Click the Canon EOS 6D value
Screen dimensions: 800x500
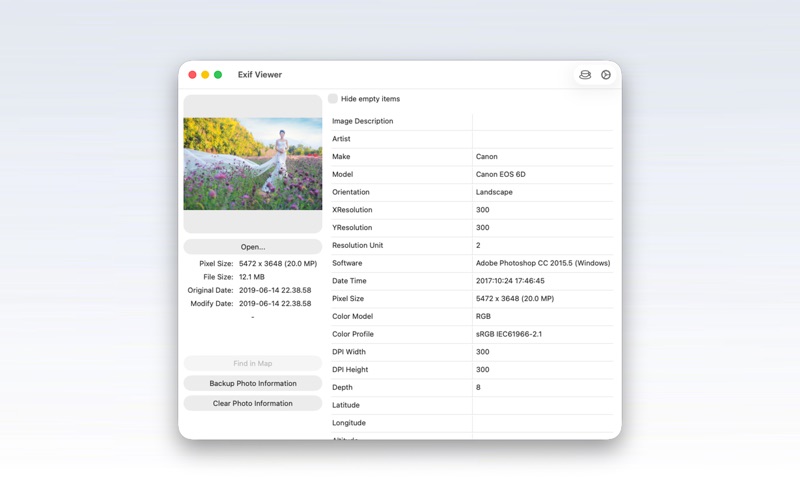[x=501, y=174]
